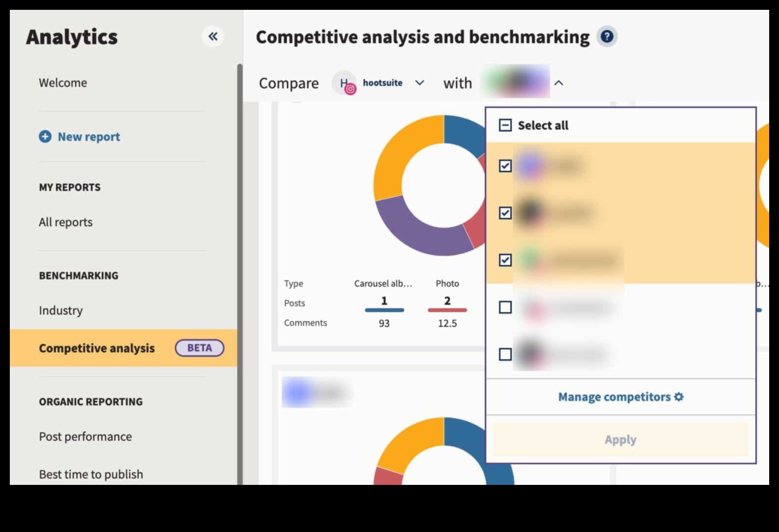Collapse the competitor dropdown with up chevron
This screenshot has width=779, height=532.
click(x=558, y=83)
